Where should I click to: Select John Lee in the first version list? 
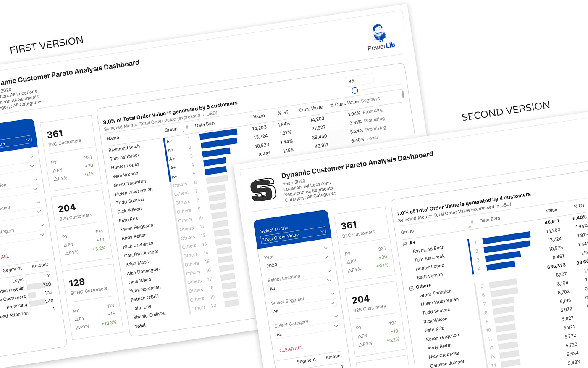(142, 307)
